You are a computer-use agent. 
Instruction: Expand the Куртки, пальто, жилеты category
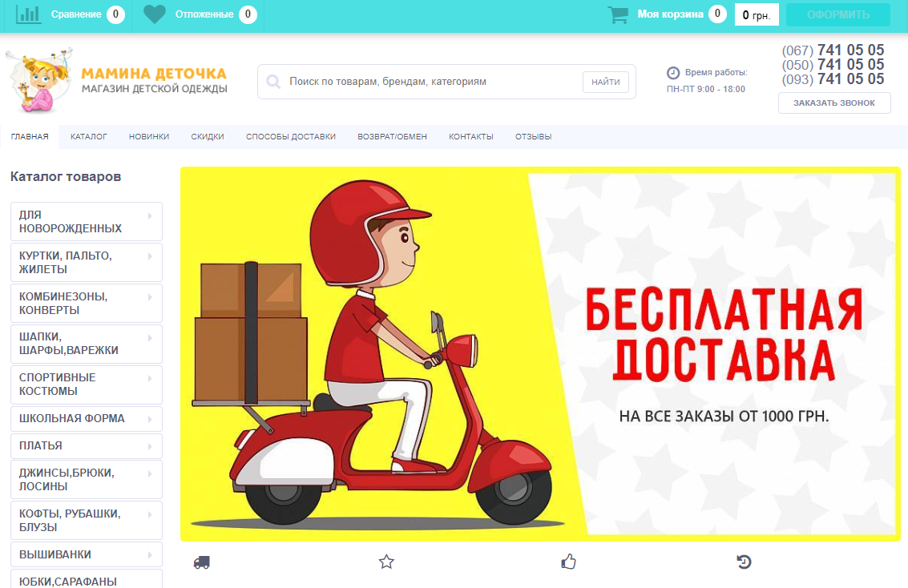point(87,263)
